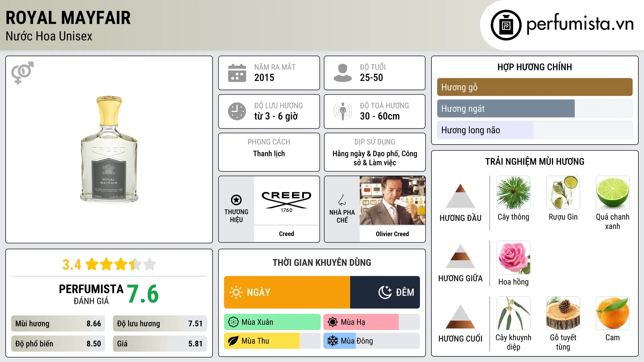Click the green 7.6 Perfumista score

click(x=143, y=294)
